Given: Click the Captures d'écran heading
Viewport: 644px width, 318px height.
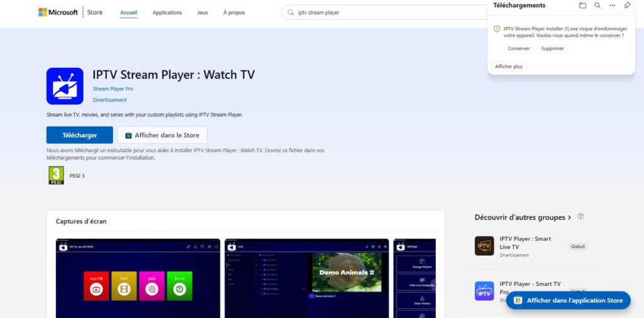Looking at the screenshot, I should pos(81,221).
